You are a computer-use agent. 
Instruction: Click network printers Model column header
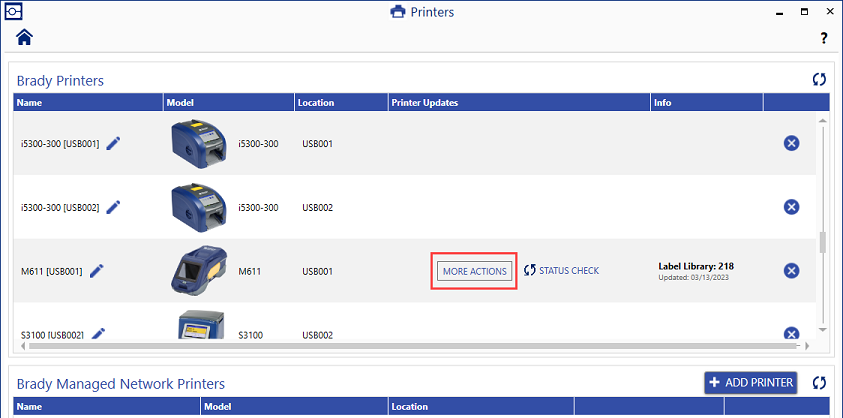[295, 407]
